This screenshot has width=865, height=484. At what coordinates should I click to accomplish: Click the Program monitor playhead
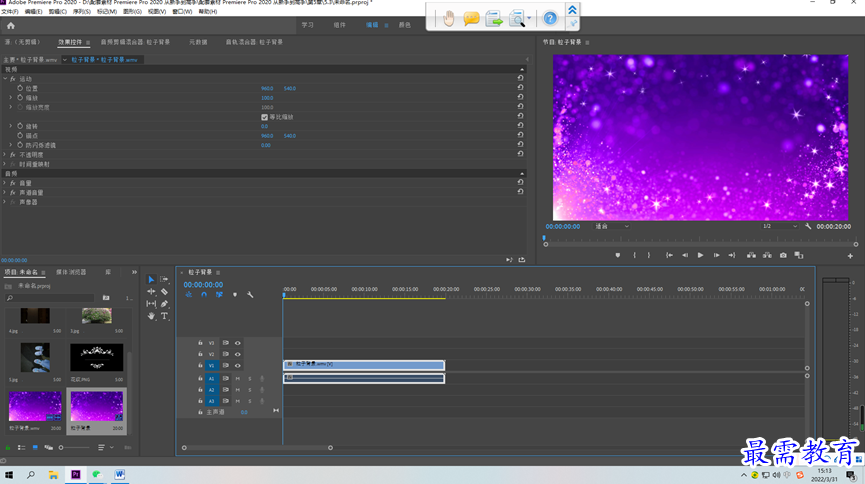pos(544,238)
